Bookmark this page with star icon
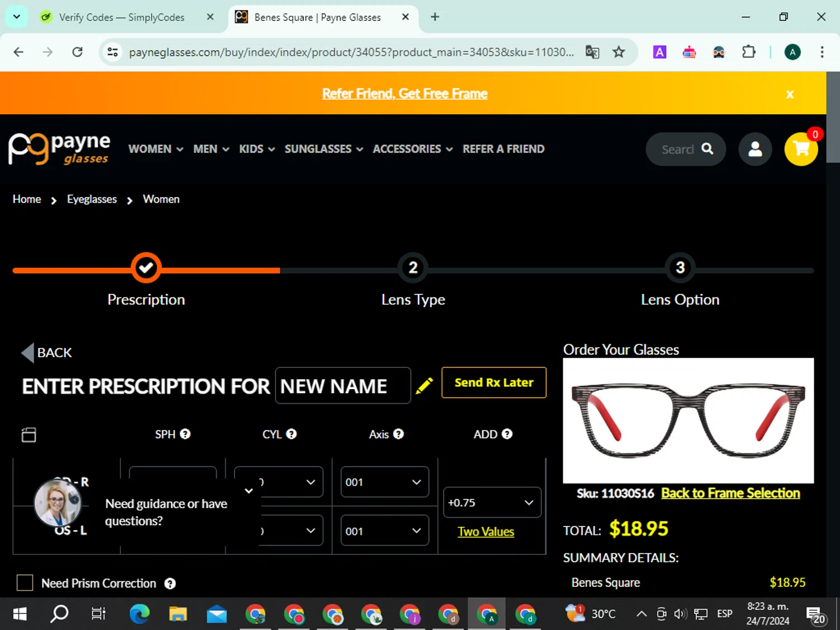 click(618, 52)
